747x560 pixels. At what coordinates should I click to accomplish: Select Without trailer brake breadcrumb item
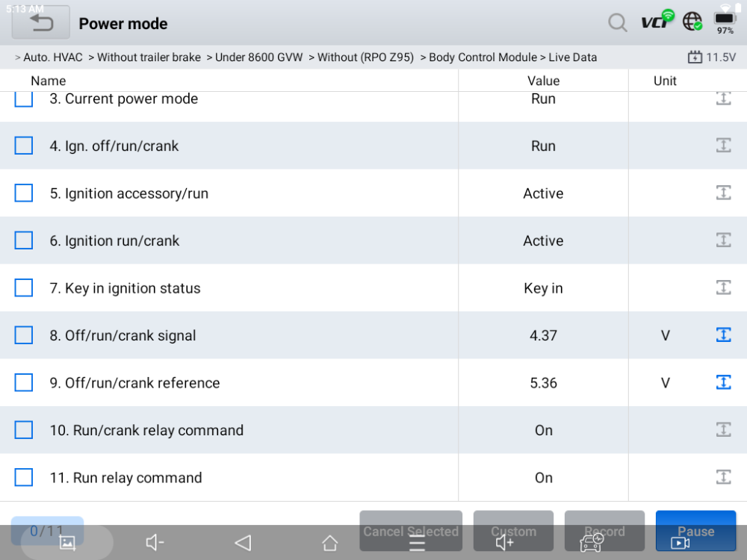(x=149, y=57)
